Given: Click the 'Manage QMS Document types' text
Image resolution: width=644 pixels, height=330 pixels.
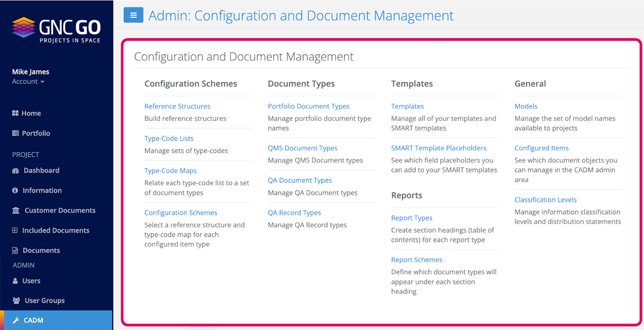Looking at the screenshot, I should 315,160.
